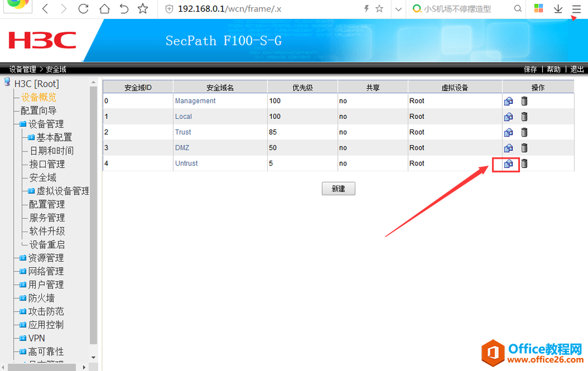
Task: Edit the Untrust security zone
Action: point(508,164)
